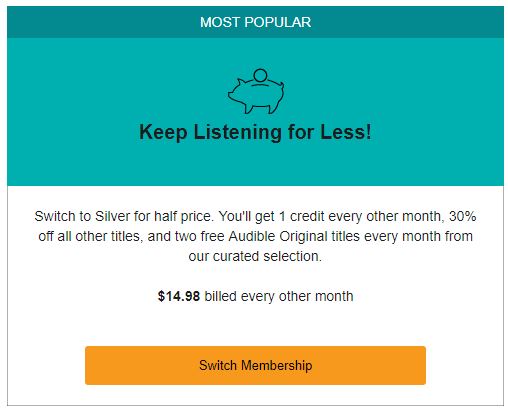Click the bold $14.98 price

[x=179, y=296]
